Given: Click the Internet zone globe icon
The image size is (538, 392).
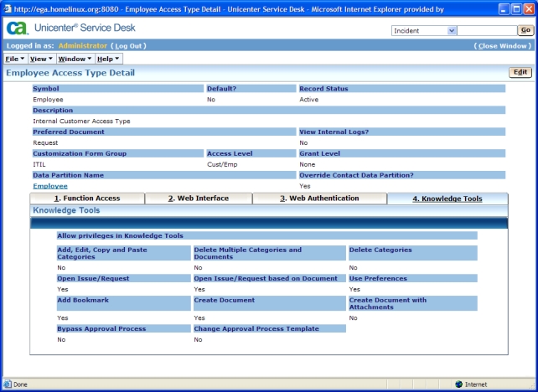Looking at the screenshot, I should coord(458,384).
